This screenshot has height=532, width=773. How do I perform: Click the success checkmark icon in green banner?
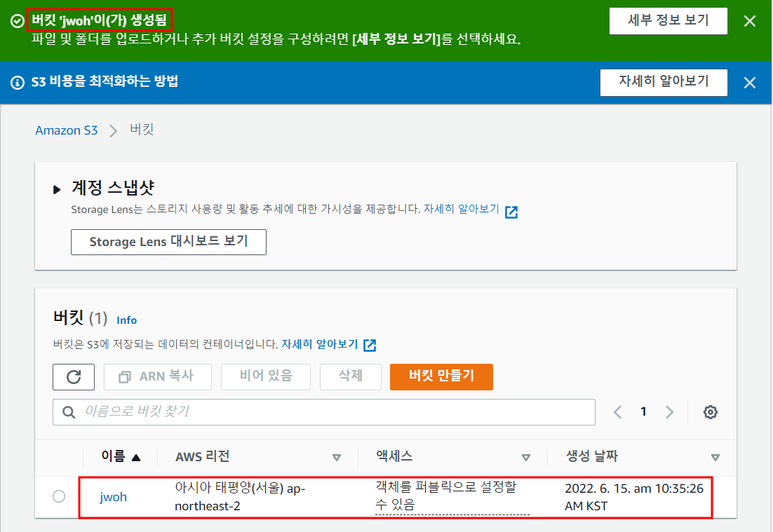(x=18, y=21)
